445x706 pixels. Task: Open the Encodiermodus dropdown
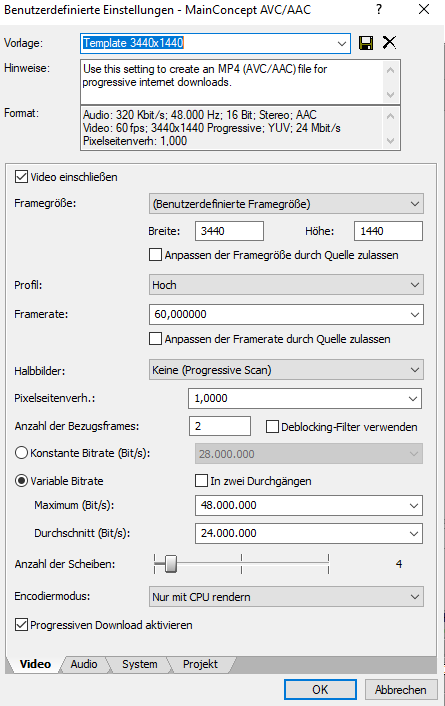(286, 597)
